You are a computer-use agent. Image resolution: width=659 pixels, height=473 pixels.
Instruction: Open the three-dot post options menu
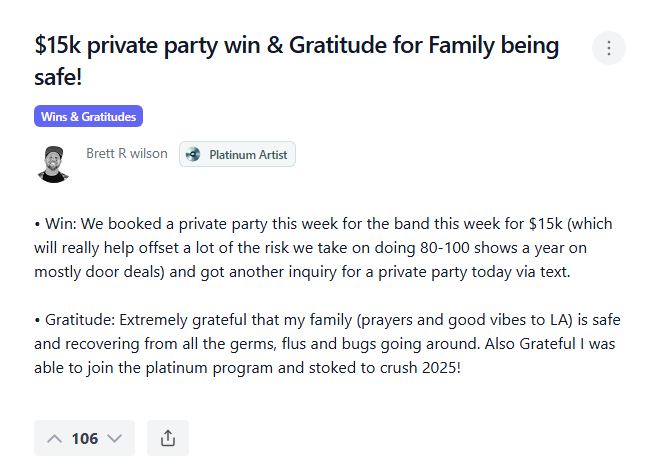(x=609, y=48)
